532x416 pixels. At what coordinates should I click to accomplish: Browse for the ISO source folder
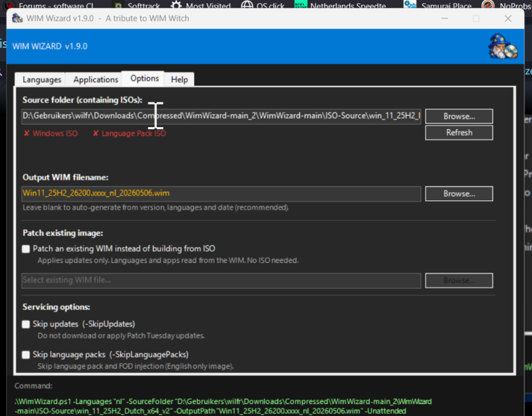click(459, 116)
